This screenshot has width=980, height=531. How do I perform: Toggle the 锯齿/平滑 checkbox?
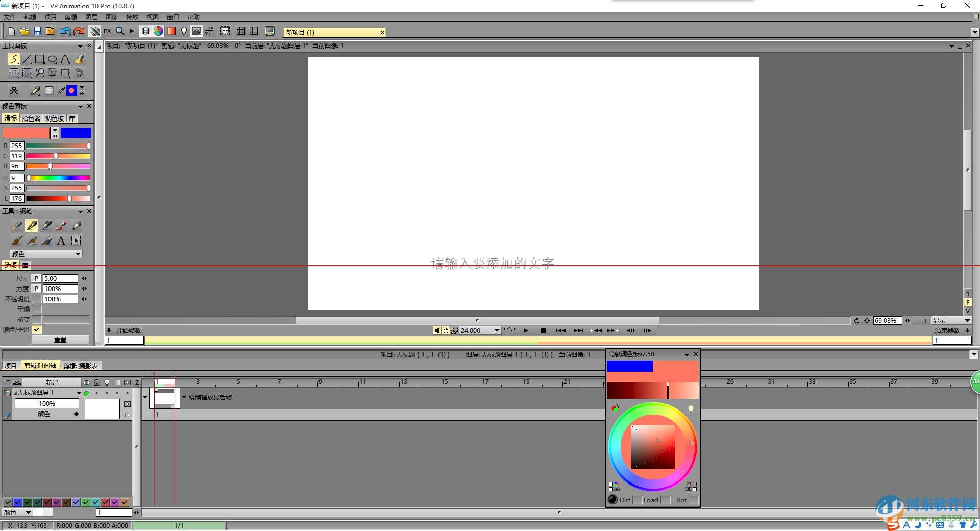[x=36, y=329]
